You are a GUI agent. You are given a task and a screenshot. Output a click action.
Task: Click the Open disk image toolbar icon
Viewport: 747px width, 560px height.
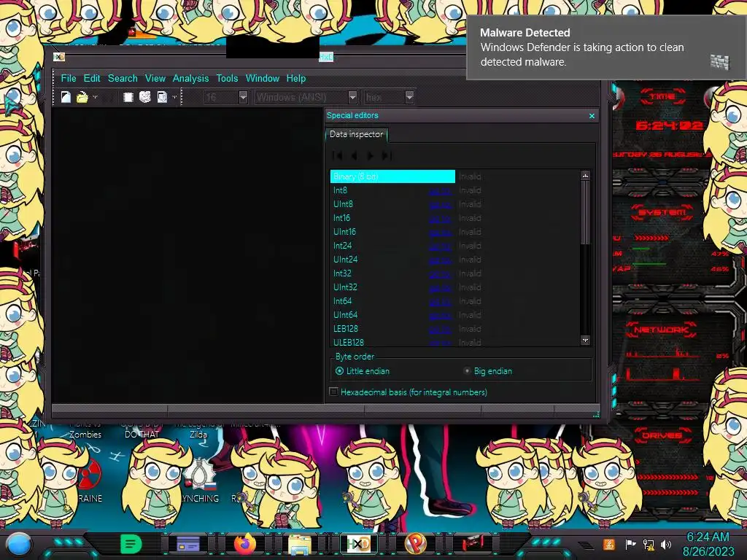point(162,97)
